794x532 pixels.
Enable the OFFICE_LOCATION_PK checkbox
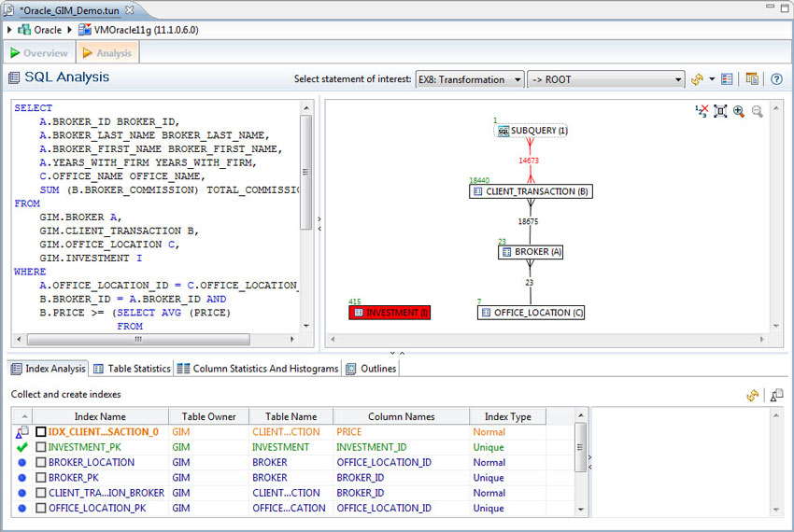pos(40,508)
